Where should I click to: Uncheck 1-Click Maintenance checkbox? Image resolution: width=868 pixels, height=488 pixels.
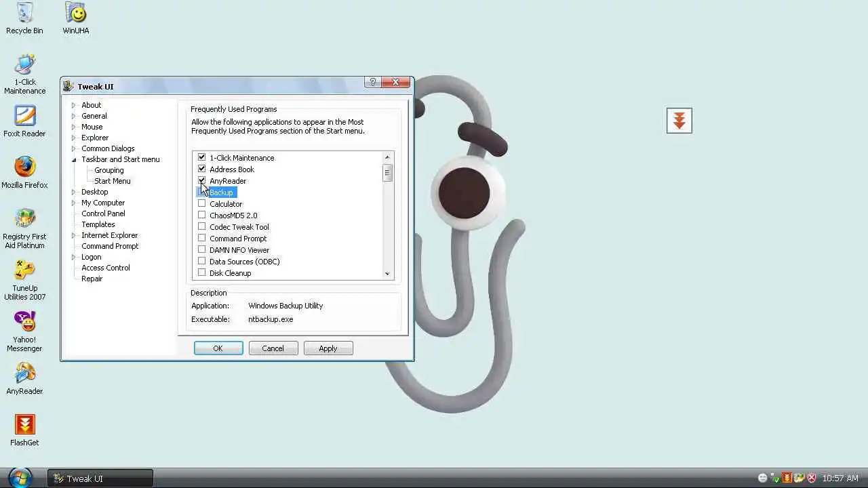point(201,157)
